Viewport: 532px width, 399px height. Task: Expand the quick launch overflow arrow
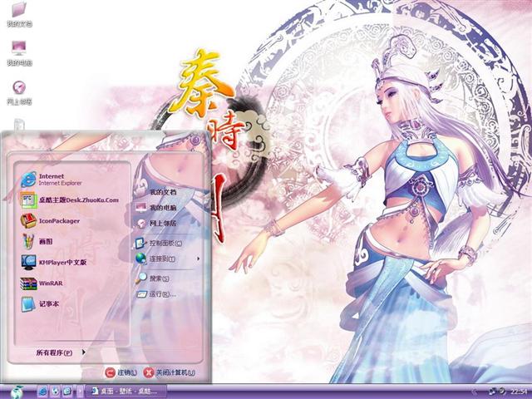click(x=80, y=392)
